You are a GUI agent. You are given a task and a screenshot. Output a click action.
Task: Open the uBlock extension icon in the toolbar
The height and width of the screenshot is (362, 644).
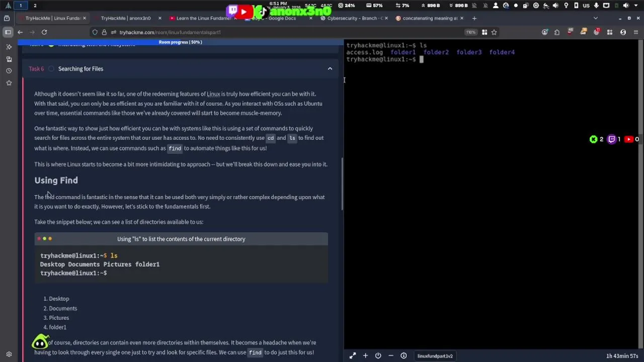point(570,32)
